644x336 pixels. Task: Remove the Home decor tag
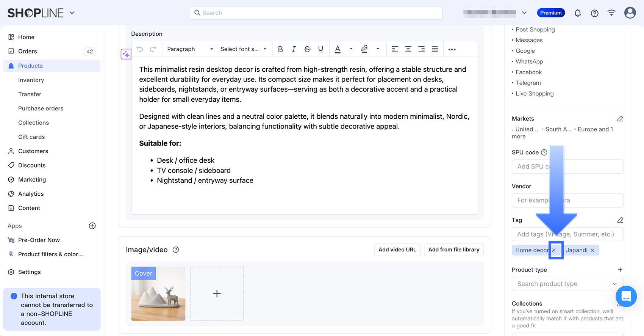click(554, 250)
